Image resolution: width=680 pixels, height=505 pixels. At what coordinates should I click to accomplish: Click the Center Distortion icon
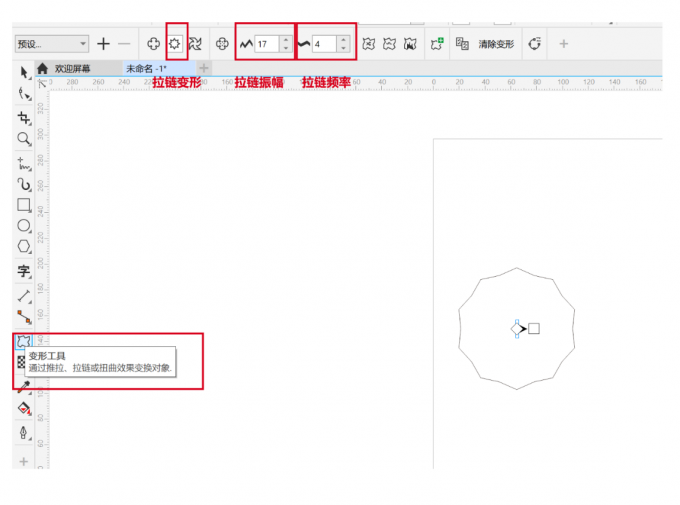point(222,44)
